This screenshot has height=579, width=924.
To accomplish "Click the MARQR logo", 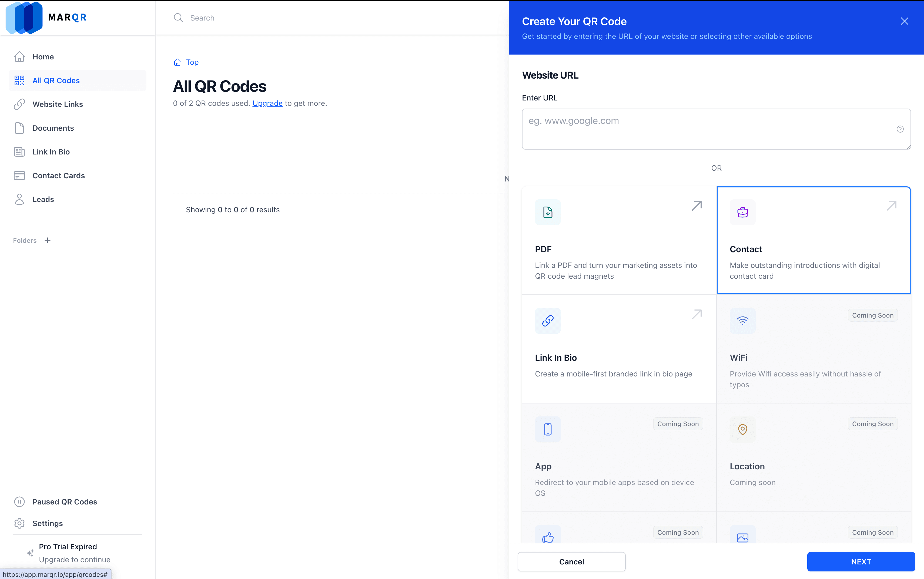I will point(46,18).
